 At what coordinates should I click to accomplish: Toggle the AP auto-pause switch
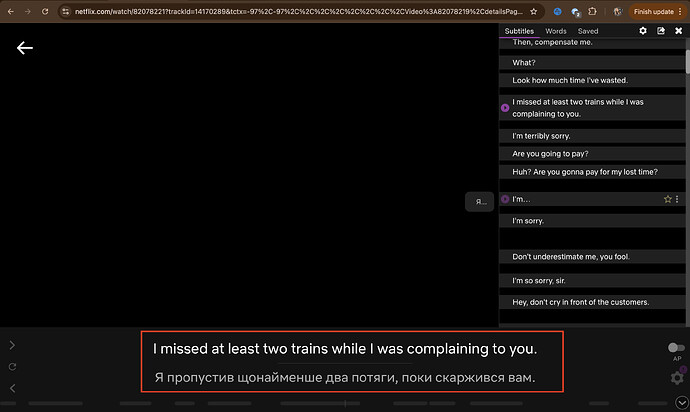click(676, 348)
